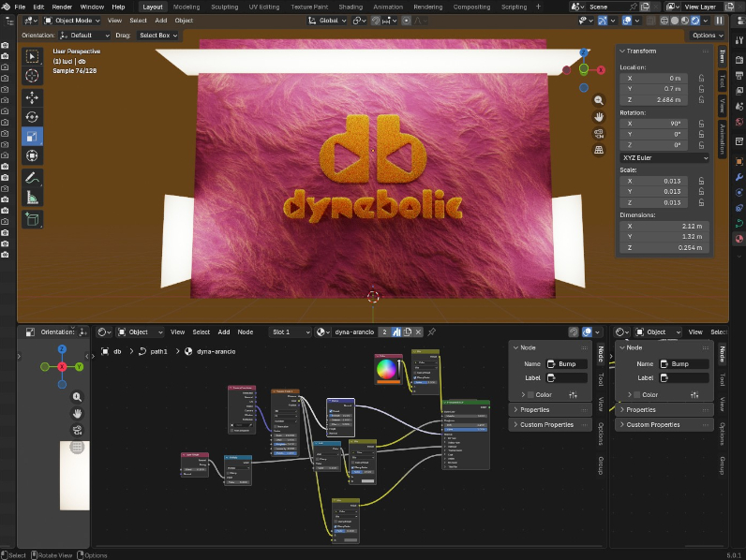Choose the Add Cube tool

pyautogui.click(x=32, y=219)
